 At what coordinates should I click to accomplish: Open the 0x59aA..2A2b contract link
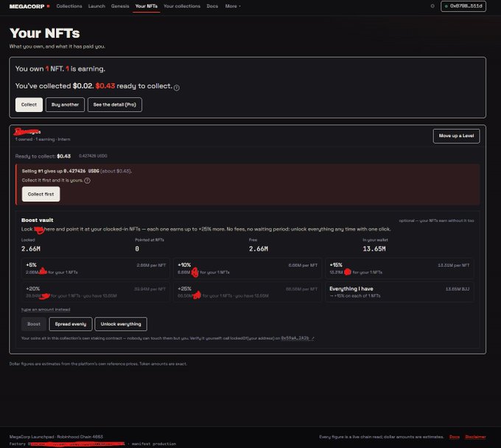(298, 338)
